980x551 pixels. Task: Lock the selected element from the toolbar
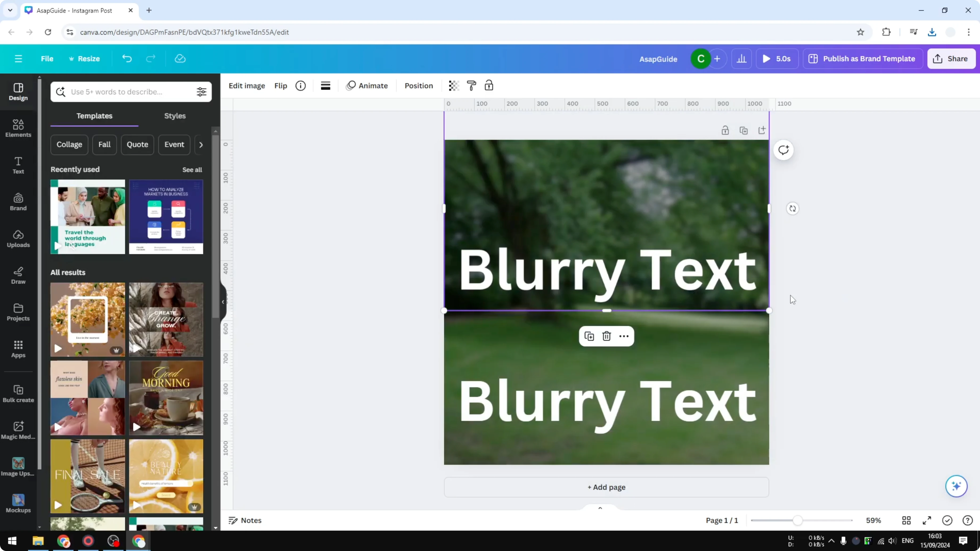coord(489,85)
